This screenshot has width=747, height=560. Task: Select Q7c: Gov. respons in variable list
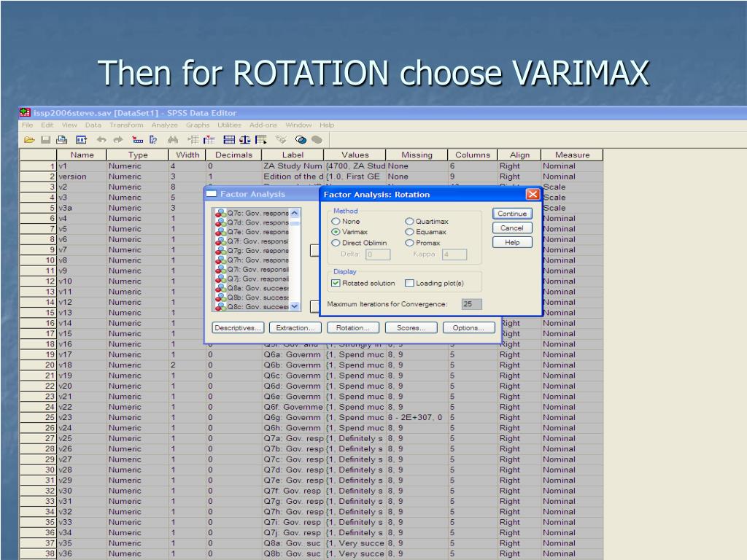[252, 213]
